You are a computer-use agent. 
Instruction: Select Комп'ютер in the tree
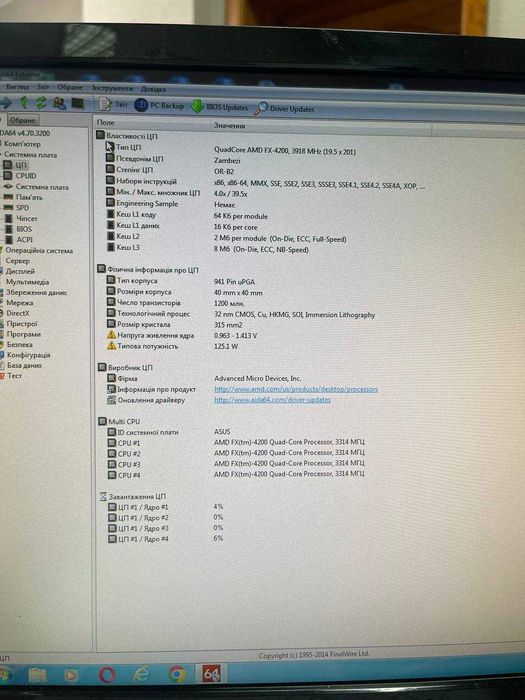(x=22, y=144)
